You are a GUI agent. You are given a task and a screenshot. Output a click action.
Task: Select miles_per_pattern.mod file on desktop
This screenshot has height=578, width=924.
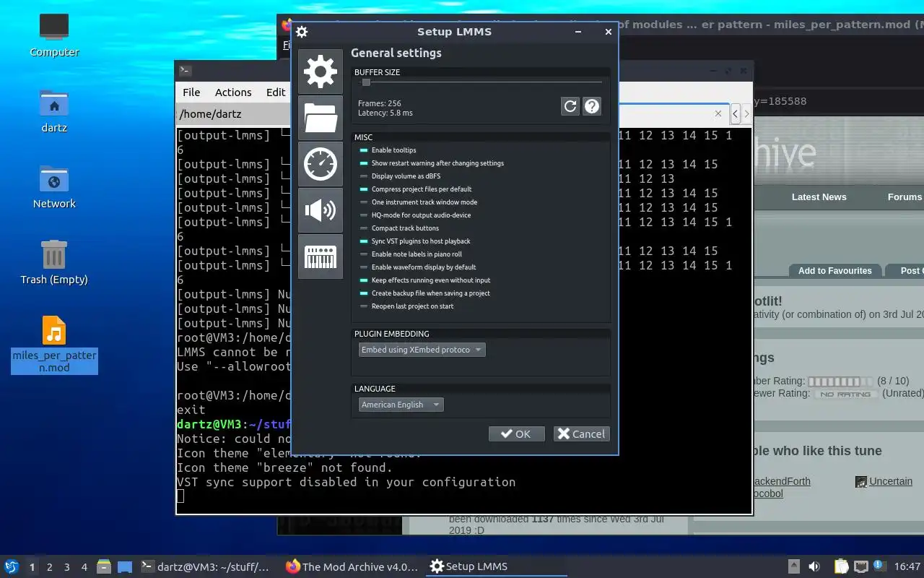pos(54,344)
